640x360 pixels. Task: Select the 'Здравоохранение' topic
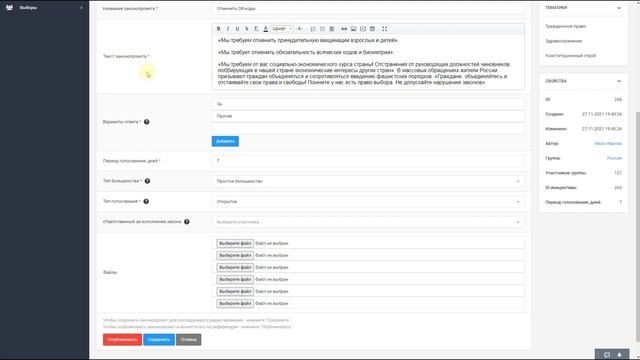coord(564,41)
